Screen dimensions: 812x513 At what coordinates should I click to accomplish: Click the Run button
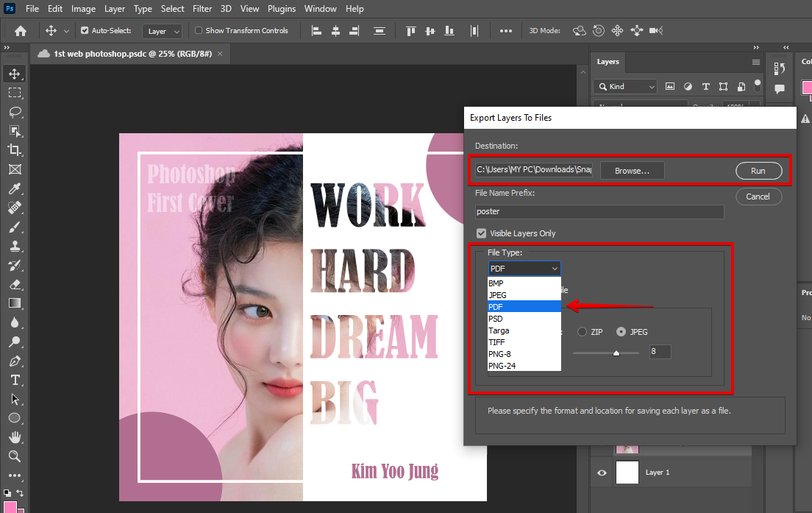[758, 171]
